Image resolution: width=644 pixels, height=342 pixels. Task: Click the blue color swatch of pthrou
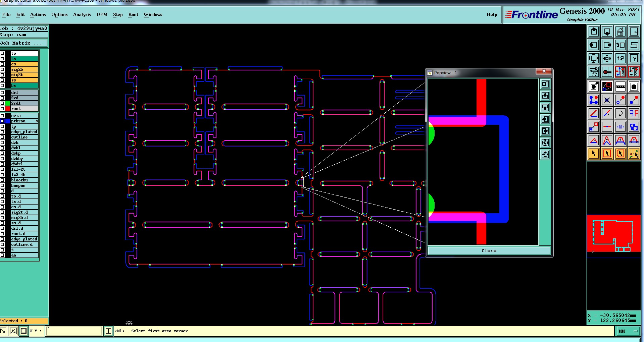8,121
